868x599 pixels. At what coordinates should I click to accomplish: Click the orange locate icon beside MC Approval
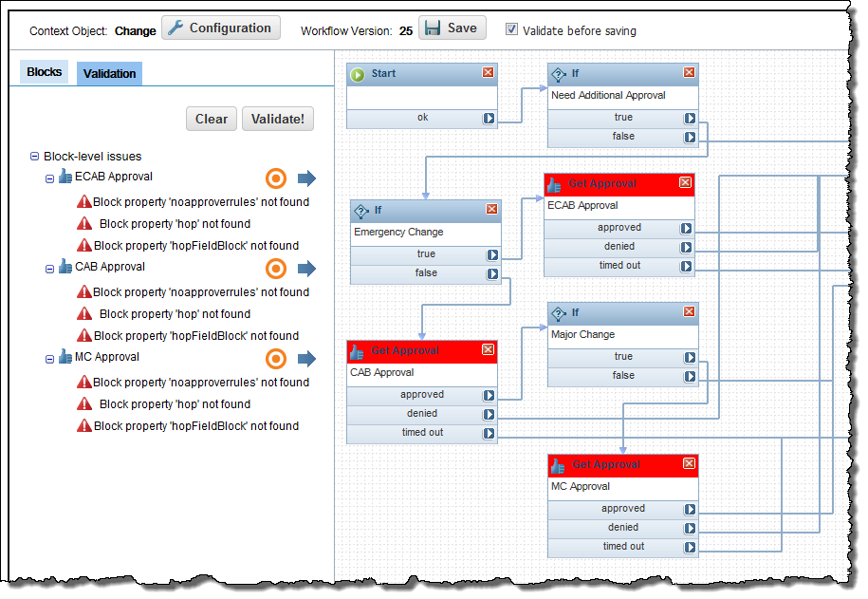click(275, 359)
